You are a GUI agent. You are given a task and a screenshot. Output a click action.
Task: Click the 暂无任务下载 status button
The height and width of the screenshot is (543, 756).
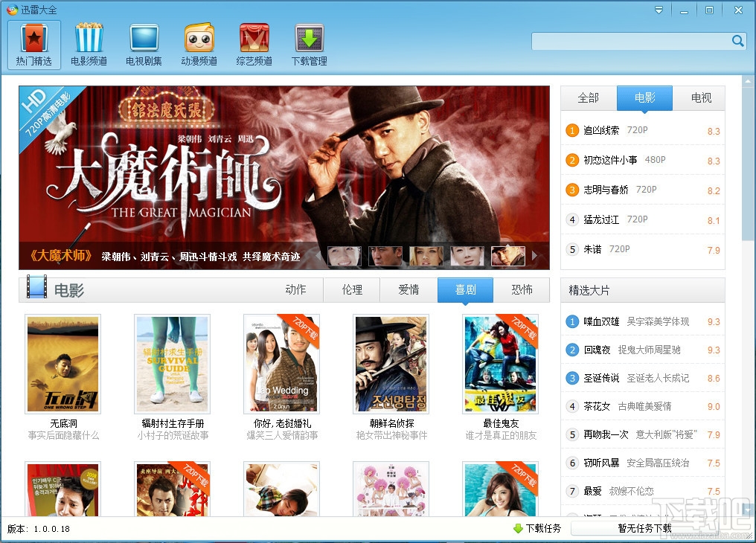tap(644, 529)
